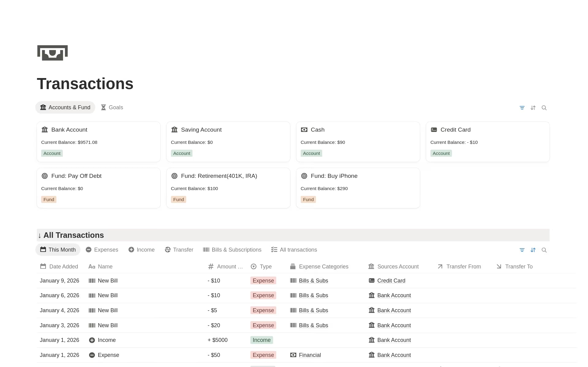The height and width of the screenshot is (367, 588).
Task: Click the sort icon in the top-right toolbar
Action: 533,108
